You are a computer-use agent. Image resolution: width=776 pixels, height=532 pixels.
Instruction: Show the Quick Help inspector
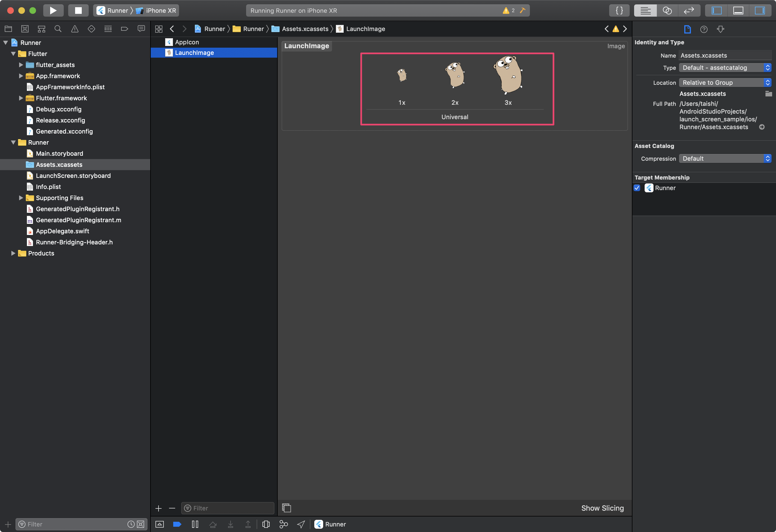[x=704, y=29]
